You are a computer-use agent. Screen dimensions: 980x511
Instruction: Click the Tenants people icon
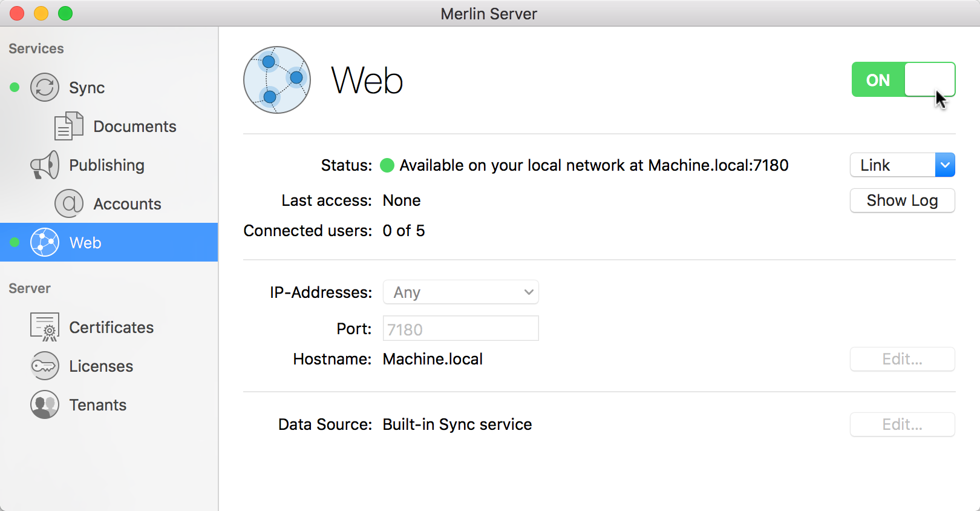pyautogui.click(x=45, y=404)
